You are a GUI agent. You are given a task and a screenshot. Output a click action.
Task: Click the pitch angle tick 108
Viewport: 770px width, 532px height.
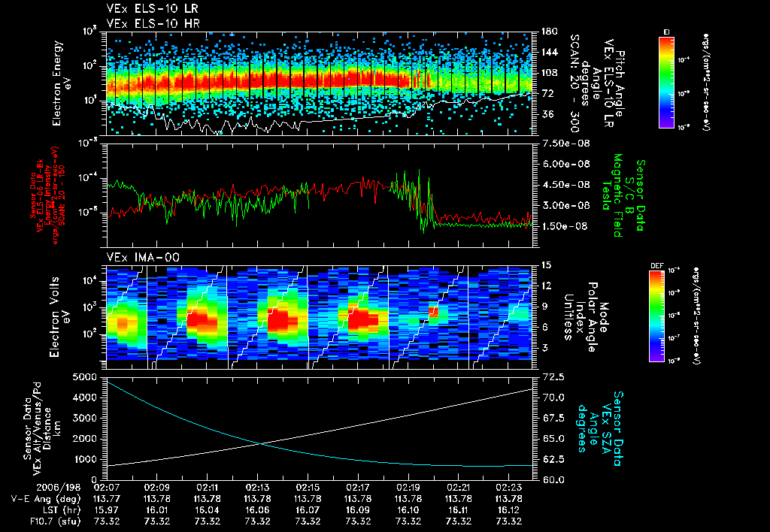point(549,73)
